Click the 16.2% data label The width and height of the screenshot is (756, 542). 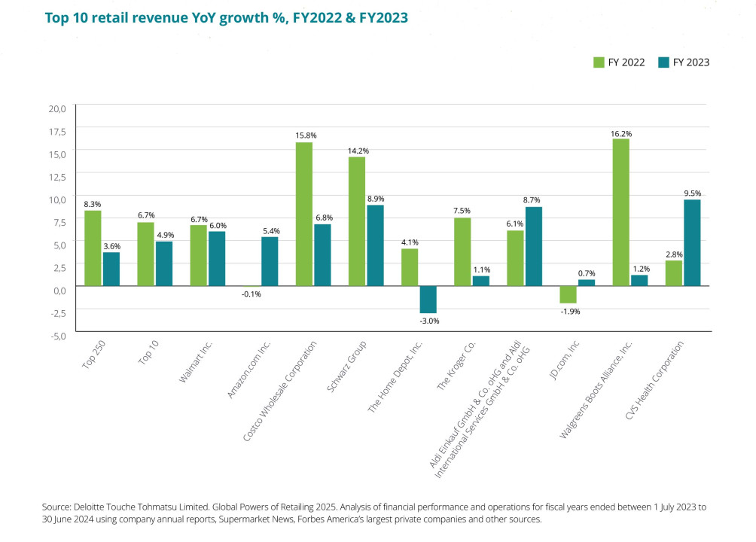tap(621, 134)
